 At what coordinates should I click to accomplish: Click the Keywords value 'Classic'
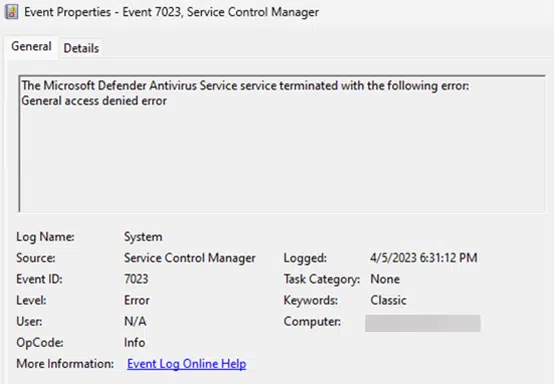388,300
